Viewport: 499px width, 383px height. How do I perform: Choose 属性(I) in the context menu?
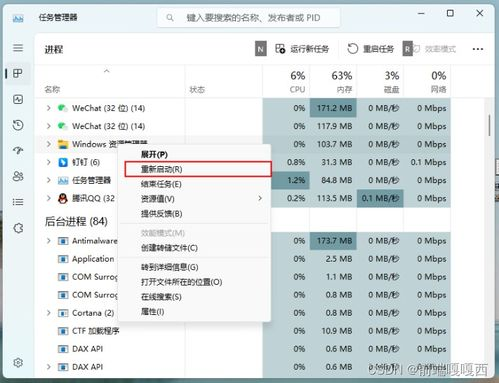194,312
